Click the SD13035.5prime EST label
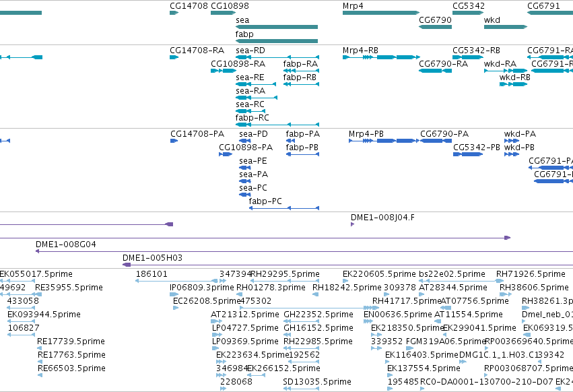573x392 pixels. pos(317,382)
